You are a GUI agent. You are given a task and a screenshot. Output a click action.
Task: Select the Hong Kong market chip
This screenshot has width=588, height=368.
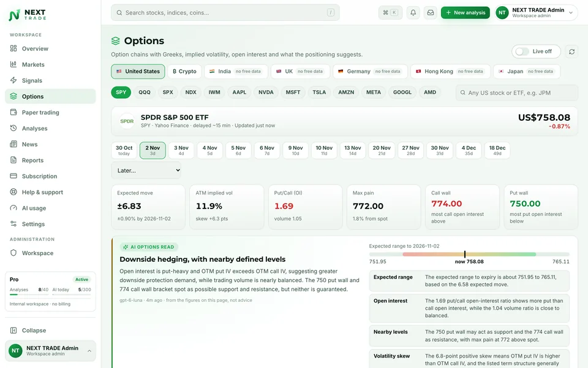pos(450,71)
